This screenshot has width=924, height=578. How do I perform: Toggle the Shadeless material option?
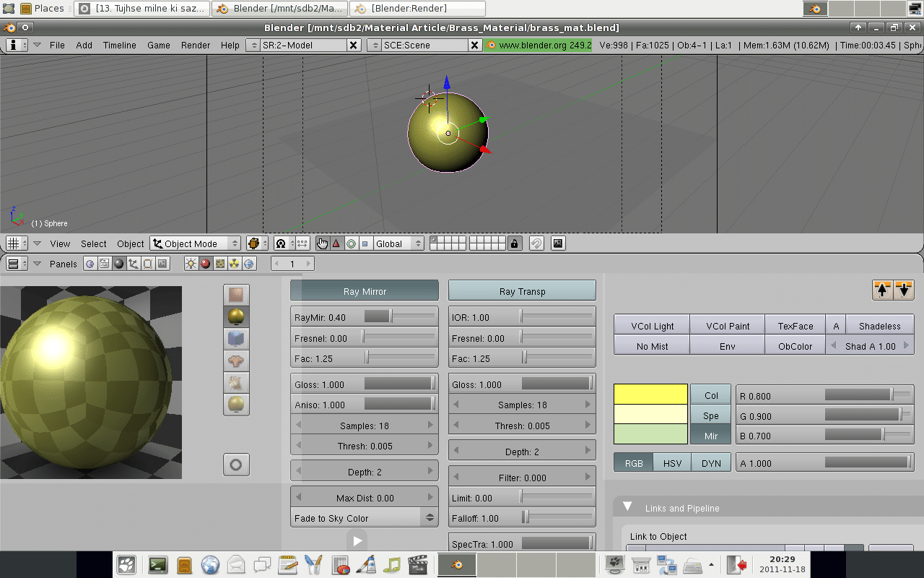(879, 326)
